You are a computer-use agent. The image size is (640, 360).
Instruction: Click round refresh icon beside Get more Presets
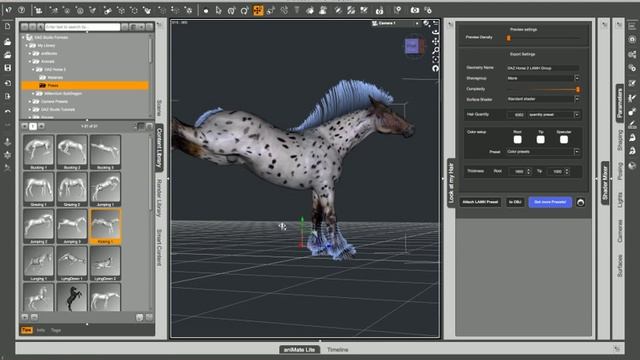pyautogui.click(x=580, y=202)
